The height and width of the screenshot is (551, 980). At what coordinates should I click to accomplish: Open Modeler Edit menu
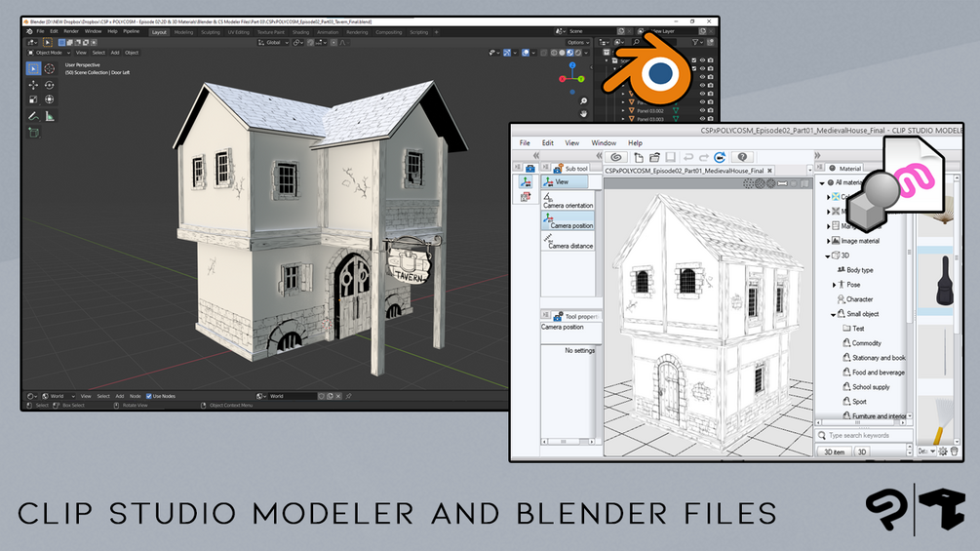click(x=547, y=143)
